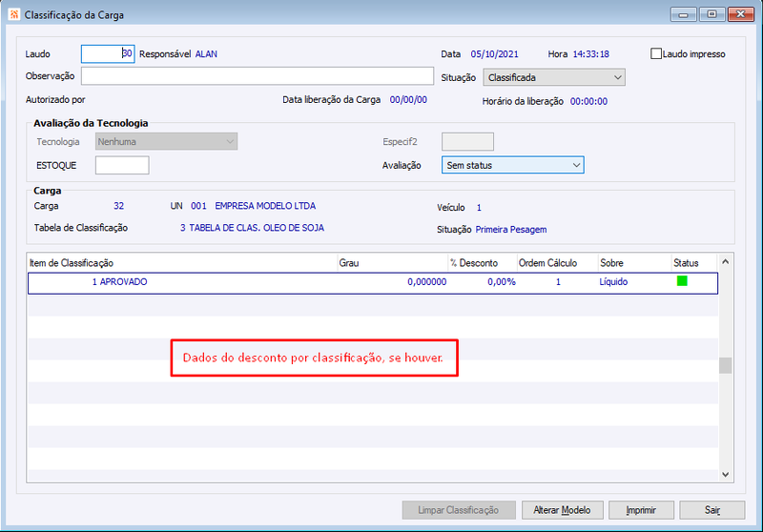Click the Laudo number input field
The height and width of the screenshot is (532, 763).
(x=108, y=54)
